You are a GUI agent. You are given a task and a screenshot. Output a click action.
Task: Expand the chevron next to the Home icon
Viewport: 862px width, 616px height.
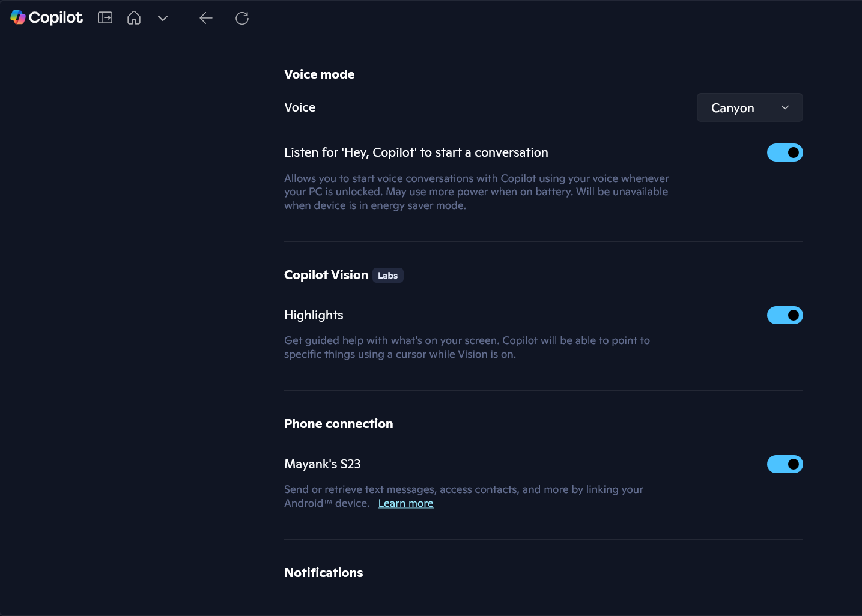click(x=162, y=18)
